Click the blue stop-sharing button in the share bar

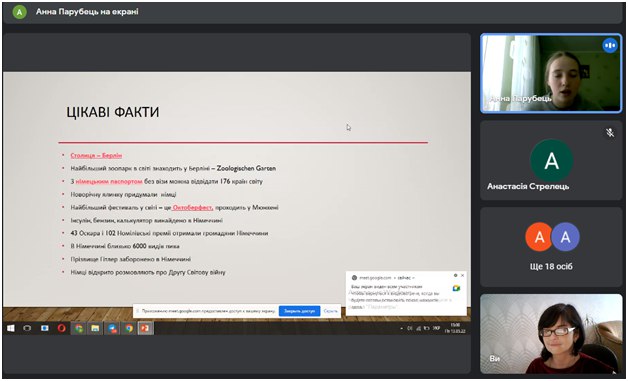[300, 311]
